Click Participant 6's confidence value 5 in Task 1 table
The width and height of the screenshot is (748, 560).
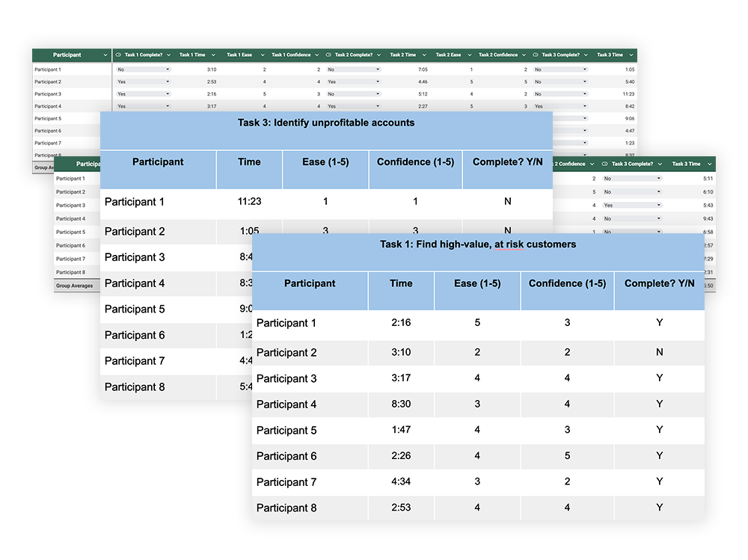(567, 455)
